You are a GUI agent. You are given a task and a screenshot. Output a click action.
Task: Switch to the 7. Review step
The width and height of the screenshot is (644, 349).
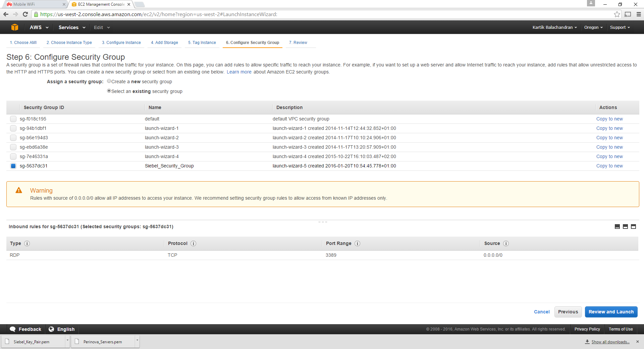(298, 43)
